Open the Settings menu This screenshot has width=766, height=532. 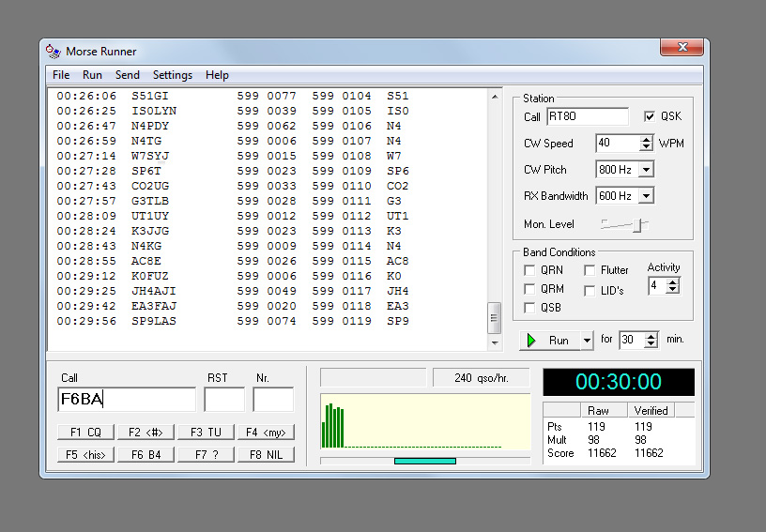click(x=172, y=75)
